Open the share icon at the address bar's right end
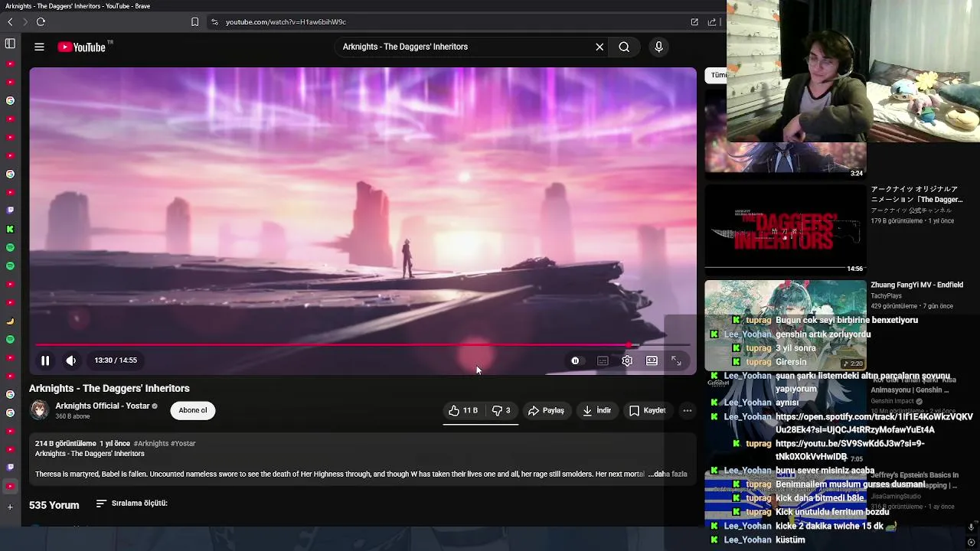980x551 pixels. [711, 22]
